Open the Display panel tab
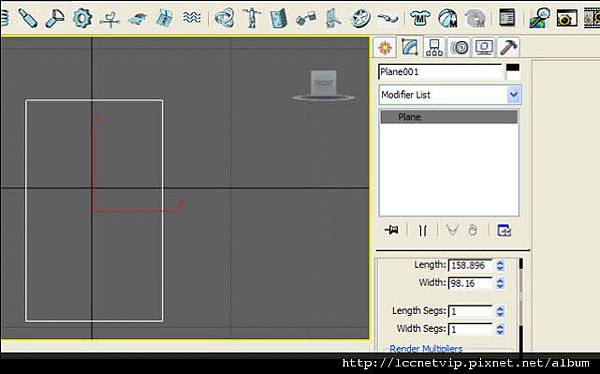This screenshot has height=374, width=600. point(484,48)
